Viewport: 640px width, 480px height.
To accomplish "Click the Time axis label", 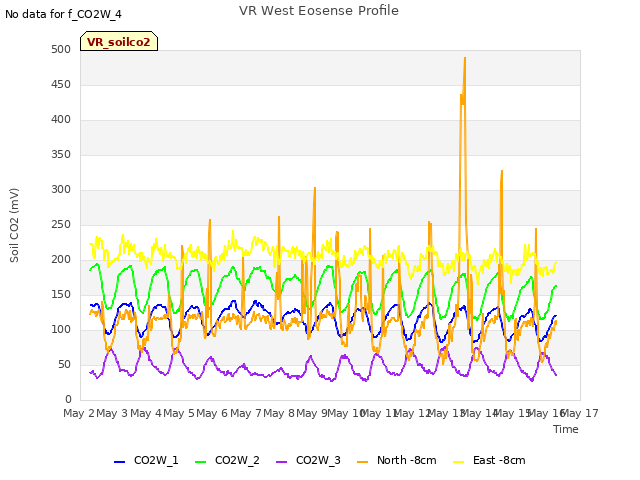I will coord(566,429).
